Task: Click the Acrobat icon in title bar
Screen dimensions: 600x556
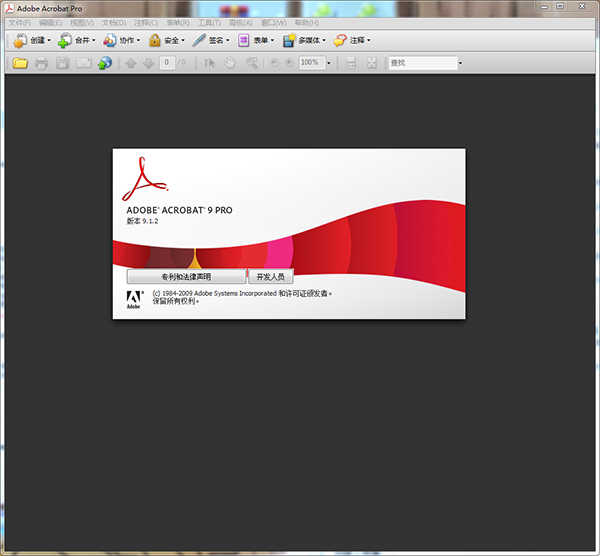Action: point(9,8)
